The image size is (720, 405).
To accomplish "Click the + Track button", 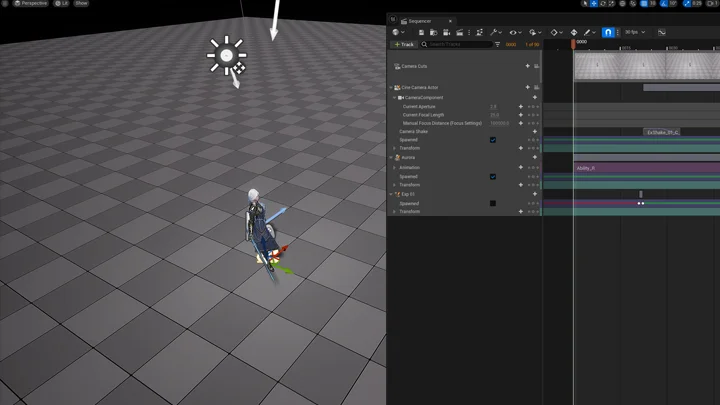I will tap(404, 45).
